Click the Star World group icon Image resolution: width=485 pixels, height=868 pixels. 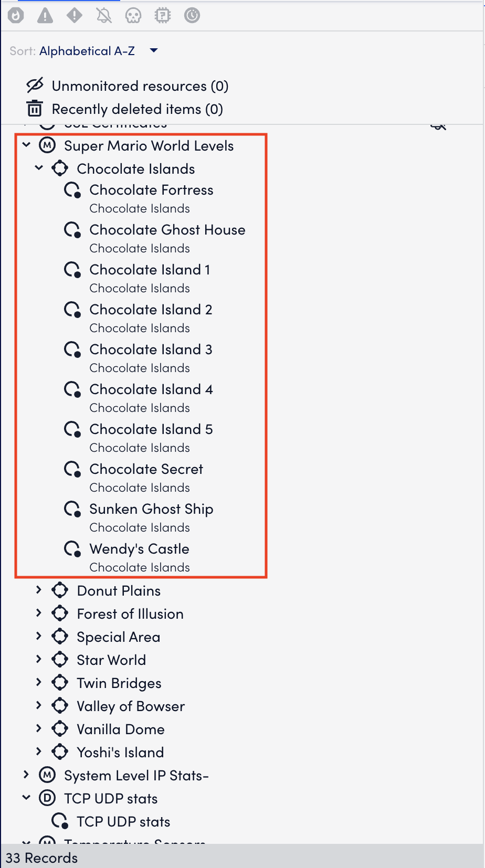pos(60,660)
